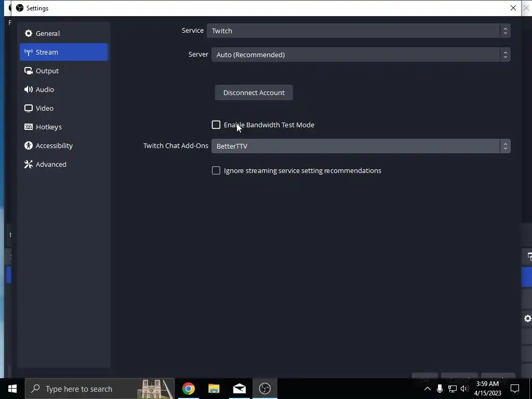The width and height of the screenshot is (532, 399).
Task: Launch Google Chrome from the taskbar
Action: [x=188, y=389]
